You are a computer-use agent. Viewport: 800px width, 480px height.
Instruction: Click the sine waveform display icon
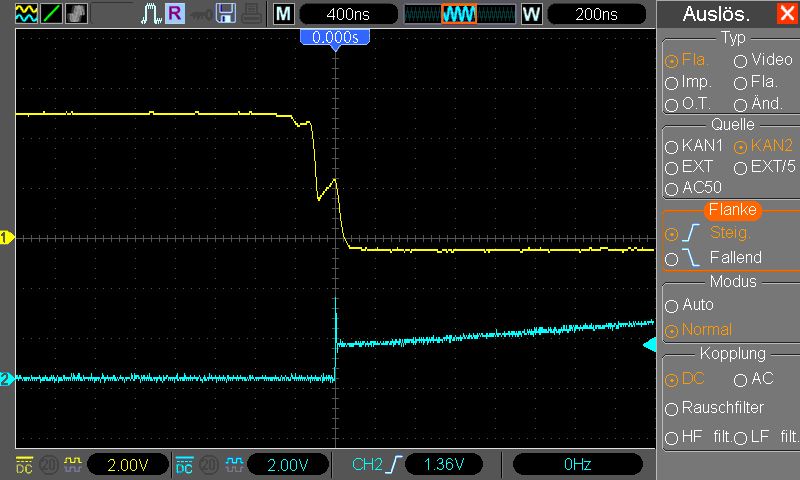26,14
